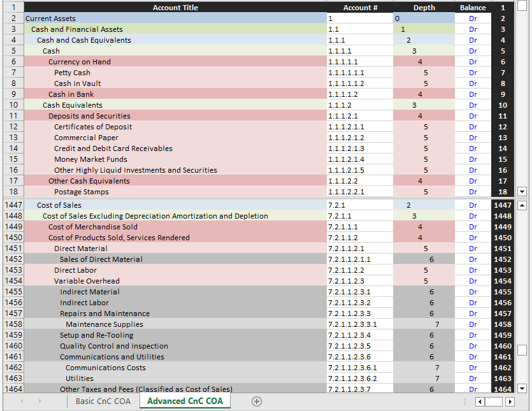Select row header 2
532x411 pixels.
(x=13, y=18)
